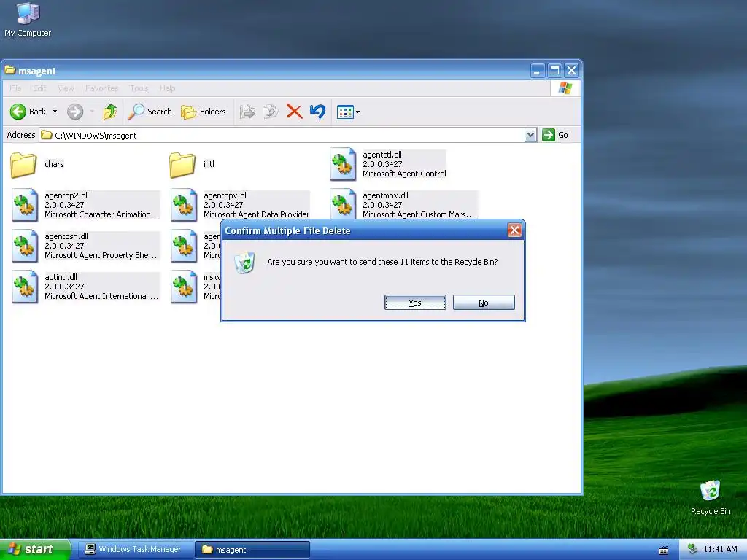Image resolution: width=747 pixels, height=560 pixels.
Task: Click the file icon right of agentpsh.dll
Action: point(184,246)
